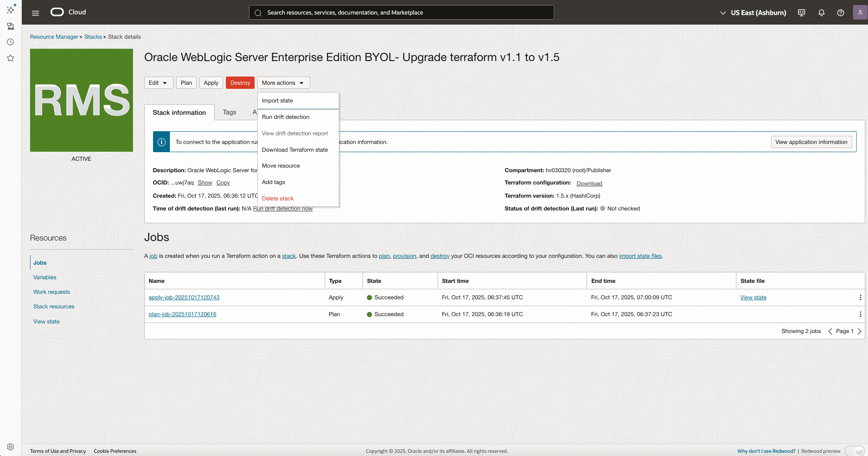Open actions menu for plan-job row
Image resolution: width=868 pixels, height=456 pixels.
pyautogui.click(x=860, y=314)
